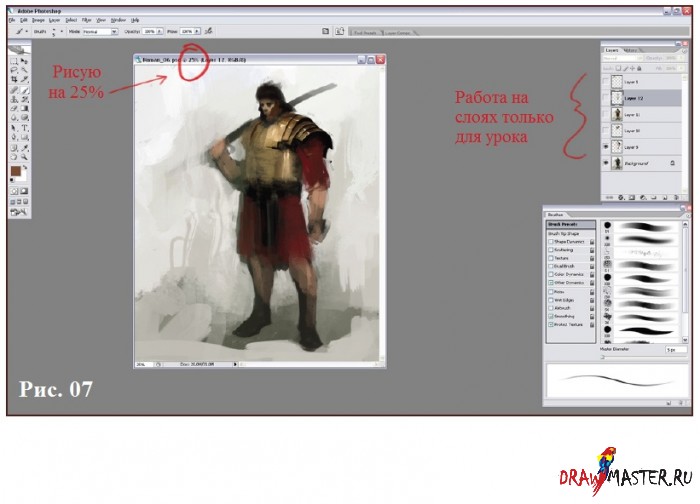This screenshot has height=504, width=700.
Task: Select the Crop tool
Action: point(14,79)
